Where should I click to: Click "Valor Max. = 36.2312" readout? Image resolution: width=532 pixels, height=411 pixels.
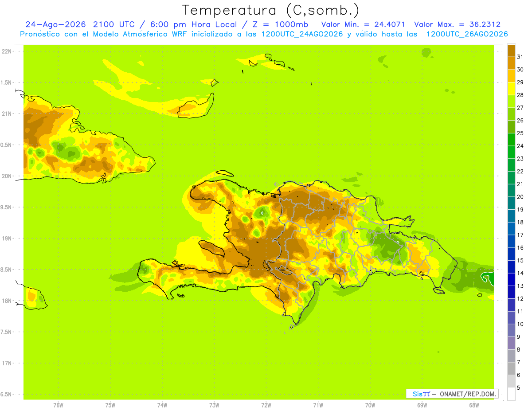tap(458, 24)
